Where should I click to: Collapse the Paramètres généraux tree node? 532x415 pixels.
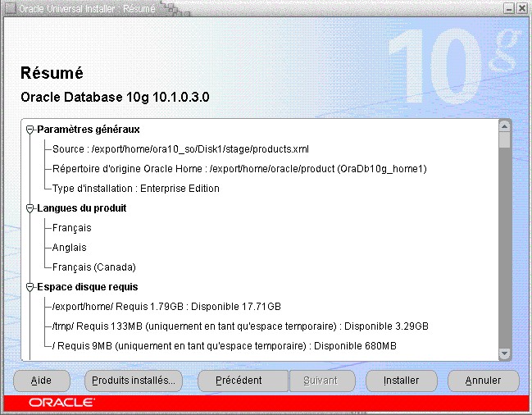click(x=31, y=130)
